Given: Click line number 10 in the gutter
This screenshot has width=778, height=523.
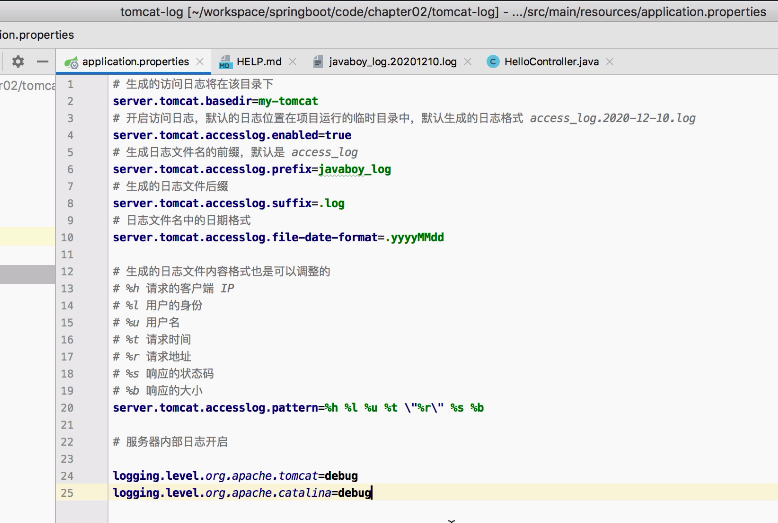Looking at the screenshot, I should tap(67, 238).
